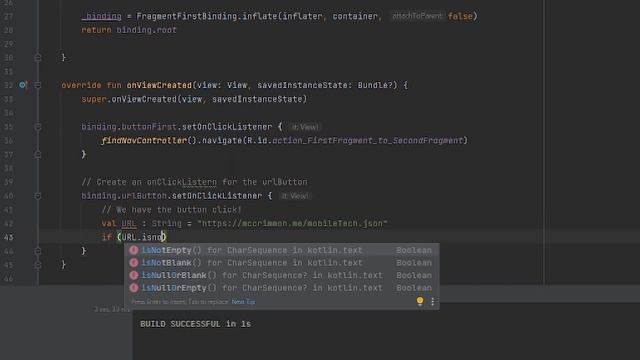Click 'BUILD SUCCESSFUL in 1s' output text

[x=196, y=324]
